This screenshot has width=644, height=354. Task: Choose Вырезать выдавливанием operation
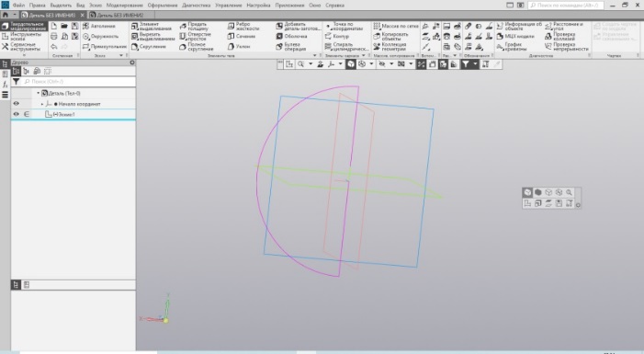click(x=153, y=36)
